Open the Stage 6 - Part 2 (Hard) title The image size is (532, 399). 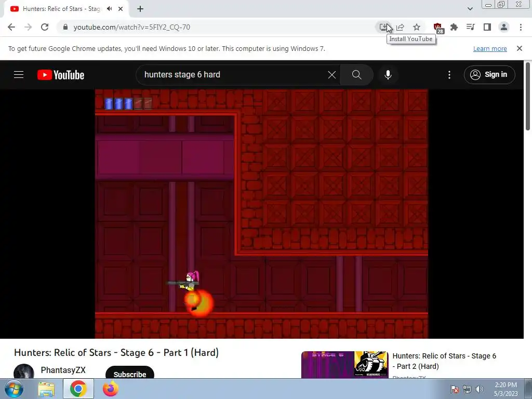click(x=444, y=361)
